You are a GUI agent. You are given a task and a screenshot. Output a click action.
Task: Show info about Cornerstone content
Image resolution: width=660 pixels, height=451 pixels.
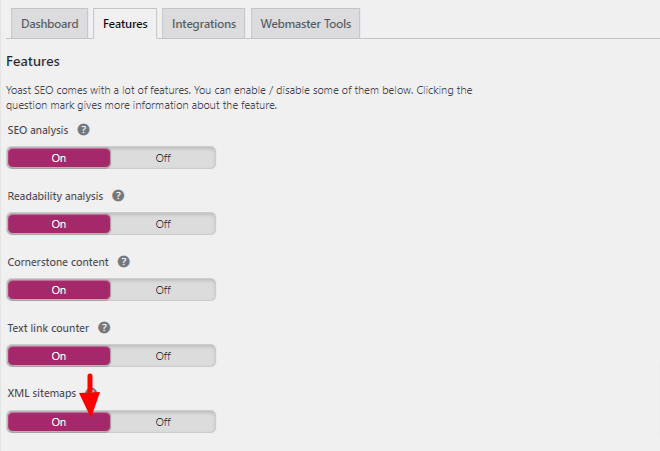[x=124, y=262]
